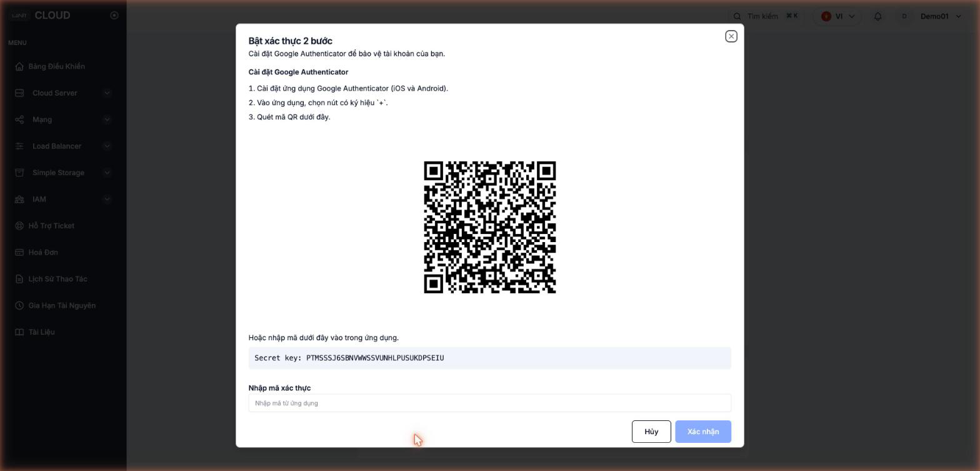Expand the Cloud Server menu chevron
The width and height of the screenshot is (980, 471).
107,93
